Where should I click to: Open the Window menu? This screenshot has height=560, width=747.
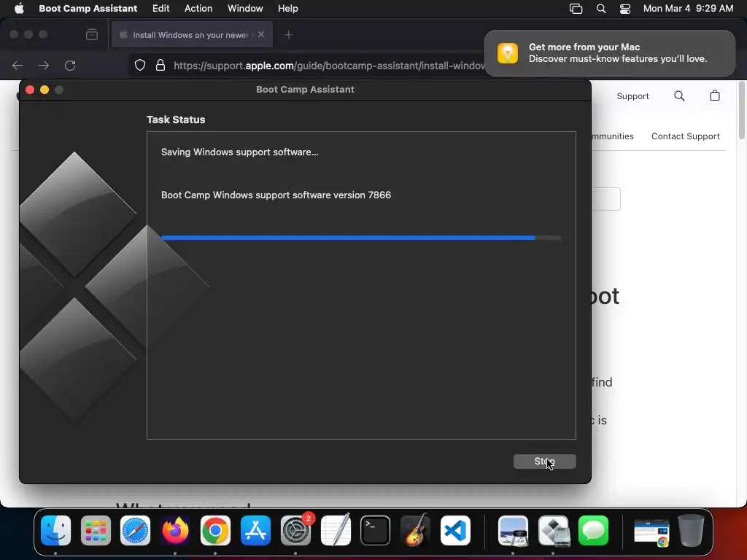click(245, 9)
